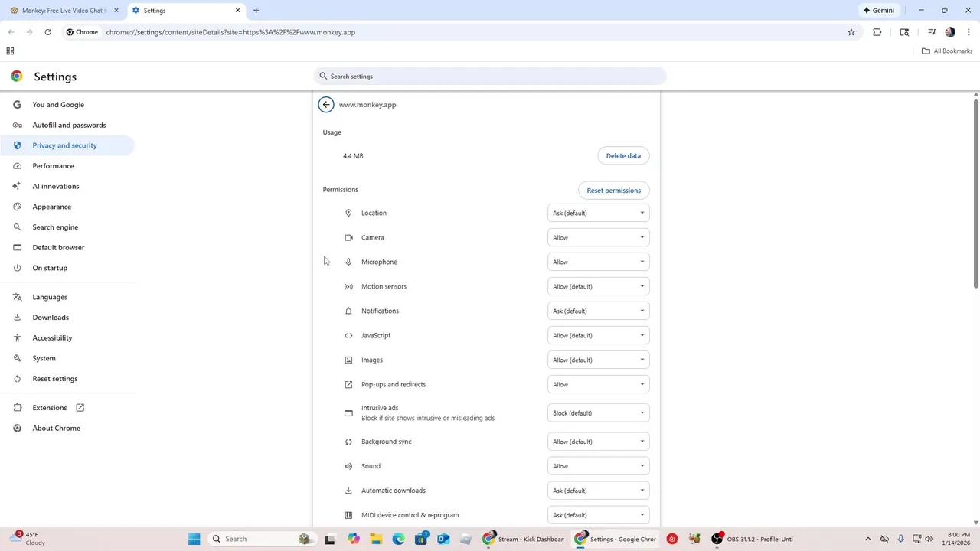Open the apps grid icon in bookmarks bar

click(10, 51)
